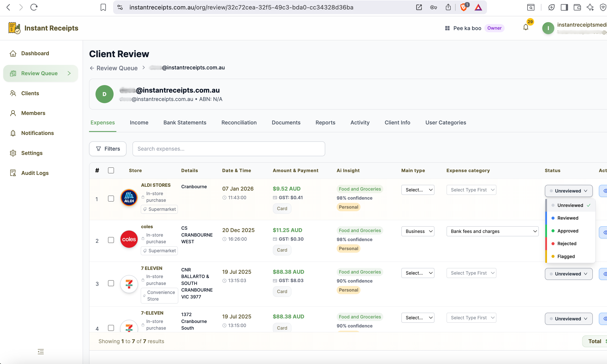This screenshot has width=607, height=364.
Task: Switch to the User Categories tab
Action: coord(446,122)
